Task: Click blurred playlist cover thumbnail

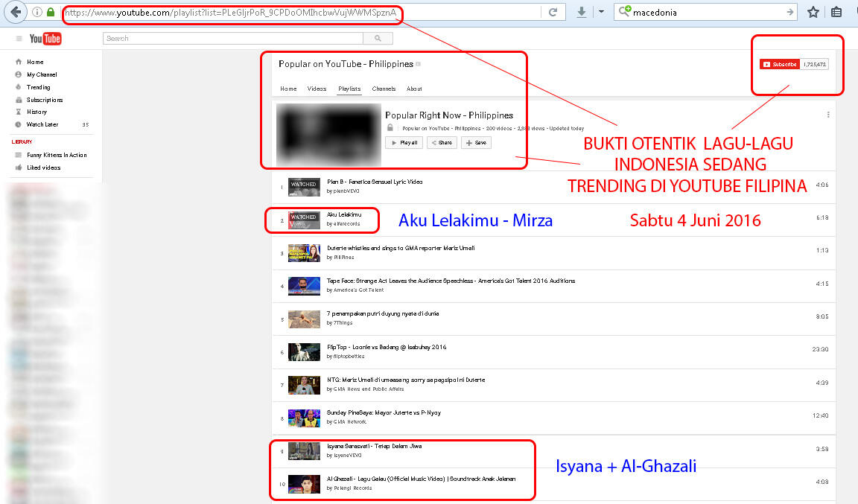Action: tap(328, 135)
